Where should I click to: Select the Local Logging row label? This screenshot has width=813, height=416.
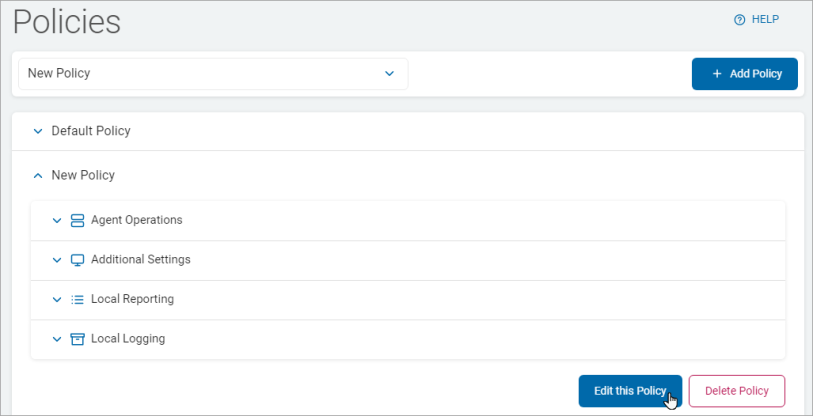pos(128,339)
